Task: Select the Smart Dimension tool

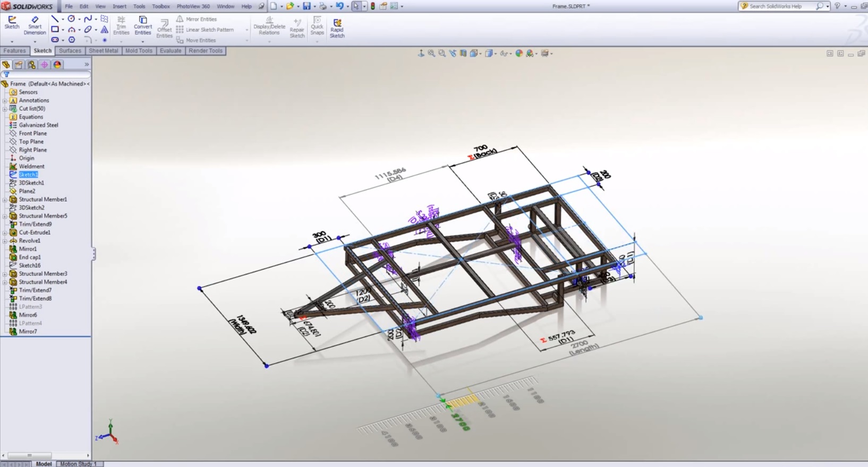Action: click(35, 25)
